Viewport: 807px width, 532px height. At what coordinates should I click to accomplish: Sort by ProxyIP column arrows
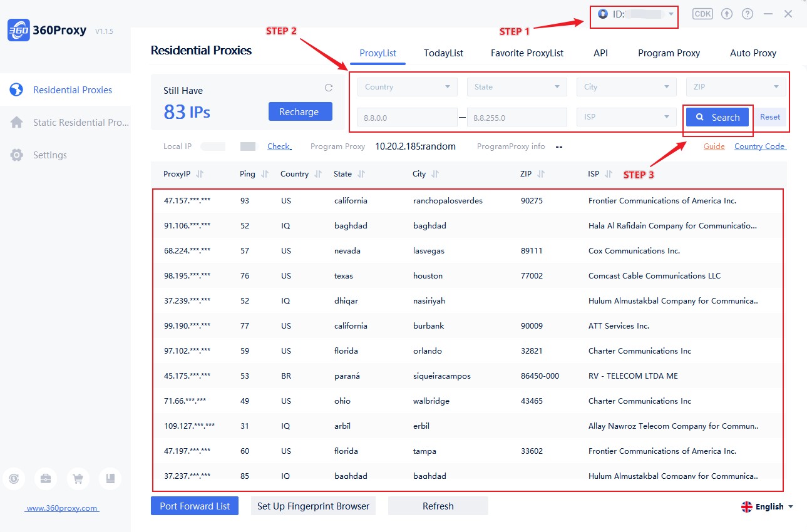(x=200, y=174)
